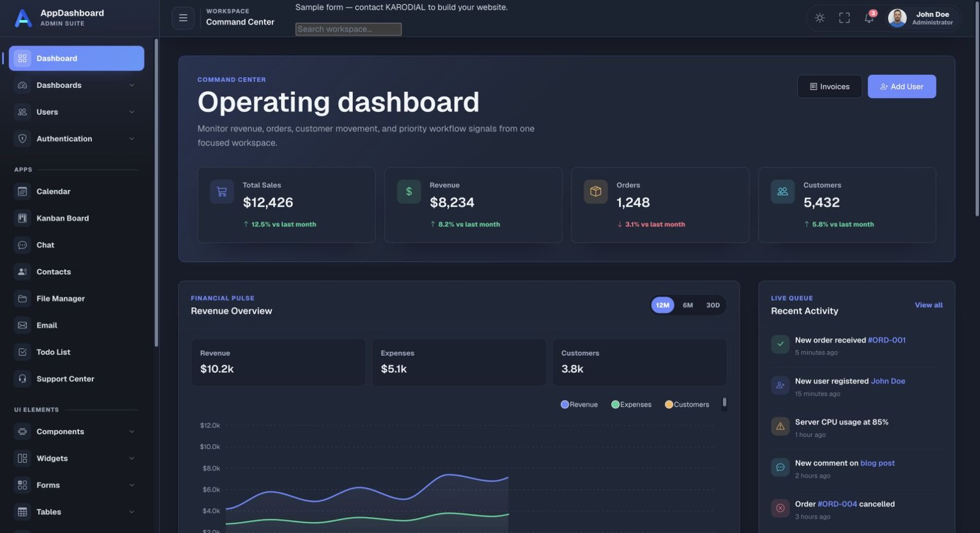Screen dimensions: 980x533
Task: Click the warning icon for Server CPU usage
Action: 780,426
